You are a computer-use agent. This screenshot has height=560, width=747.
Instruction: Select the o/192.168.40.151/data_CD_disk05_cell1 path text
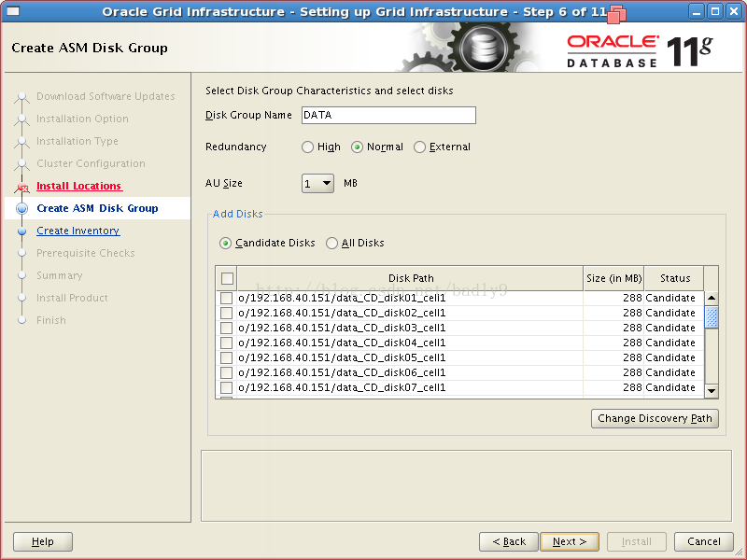coord(342,357)
